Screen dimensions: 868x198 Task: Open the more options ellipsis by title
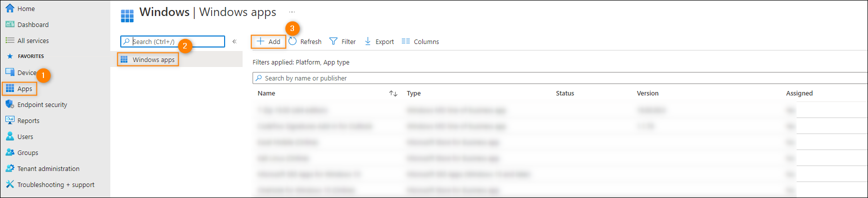click(292, 12)
